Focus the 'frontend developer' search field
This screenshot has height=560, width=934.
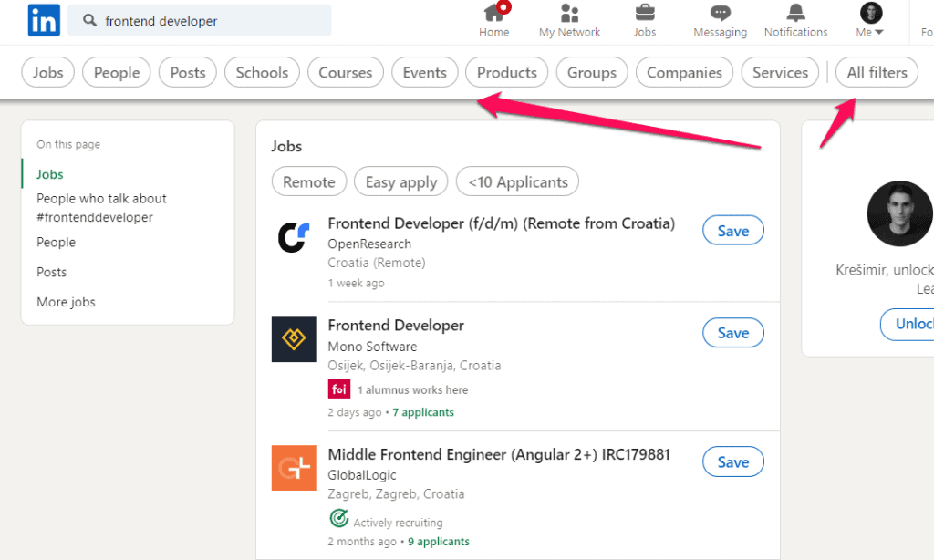coord(200,21)
